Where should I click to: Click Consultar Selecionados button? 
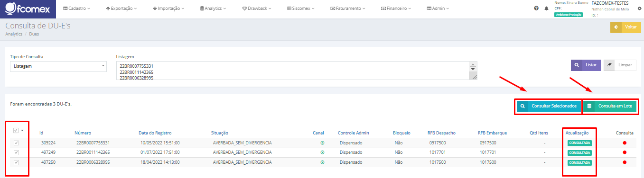[x=548, y=106]
